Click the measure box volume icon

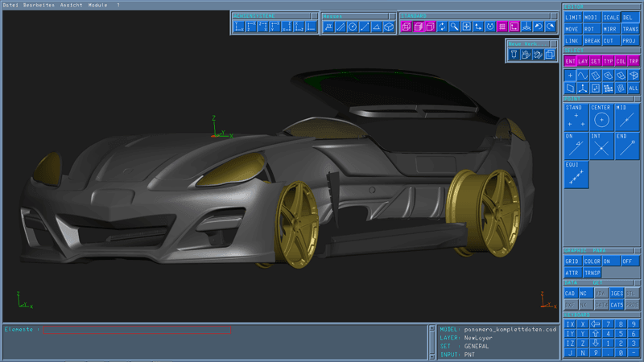tap(389, 27)
